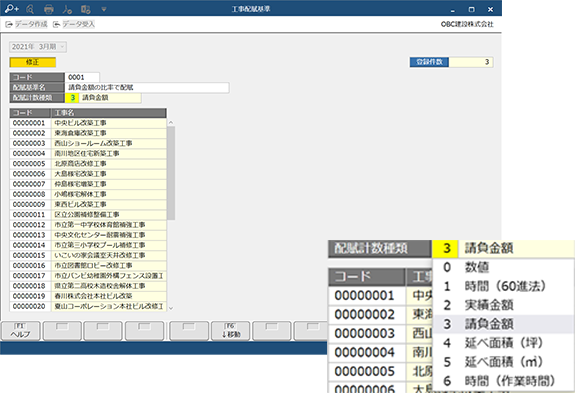The image size is (575, 393).
Task: Click the コード field containing 0001
Action: pyautogui.click(x=82, y=77)
